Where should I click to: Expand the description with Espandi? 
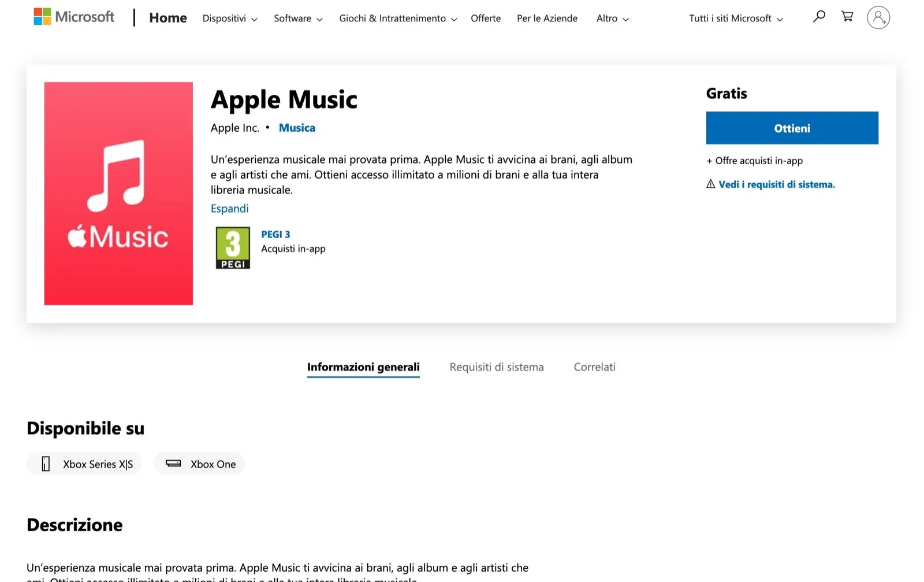[x=229, y=209]
